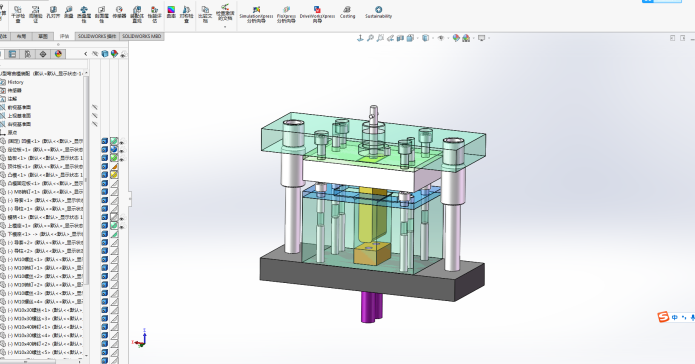Image resolution: width=695 pixels, height=364 pixels.
Task: Toggle transparency for 模柄<1> row
Action: 122,217
